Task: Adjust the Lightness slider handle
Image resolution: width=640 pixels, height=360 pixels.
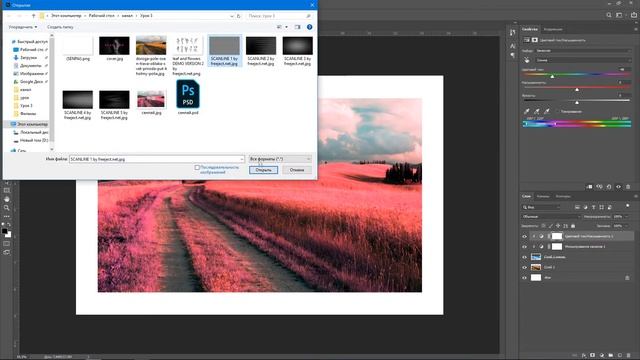Action: point(577,102)
